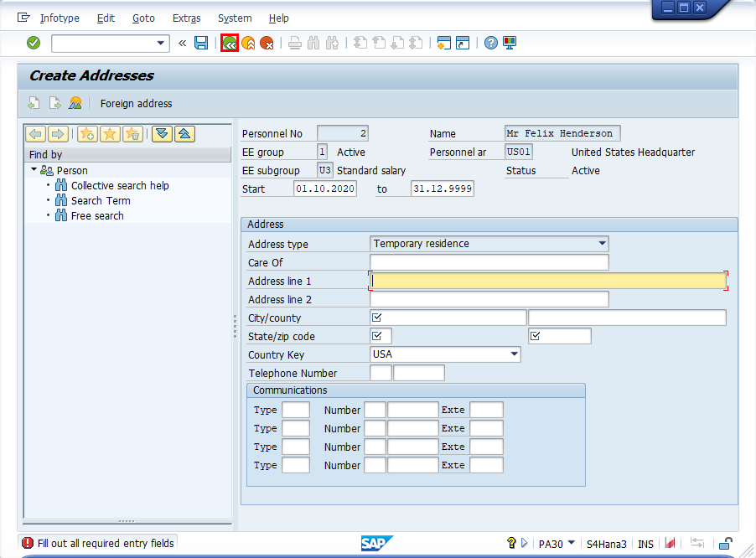Select Collective search help
Viewport: 756px width, 558px height.
tap(120, 185)
